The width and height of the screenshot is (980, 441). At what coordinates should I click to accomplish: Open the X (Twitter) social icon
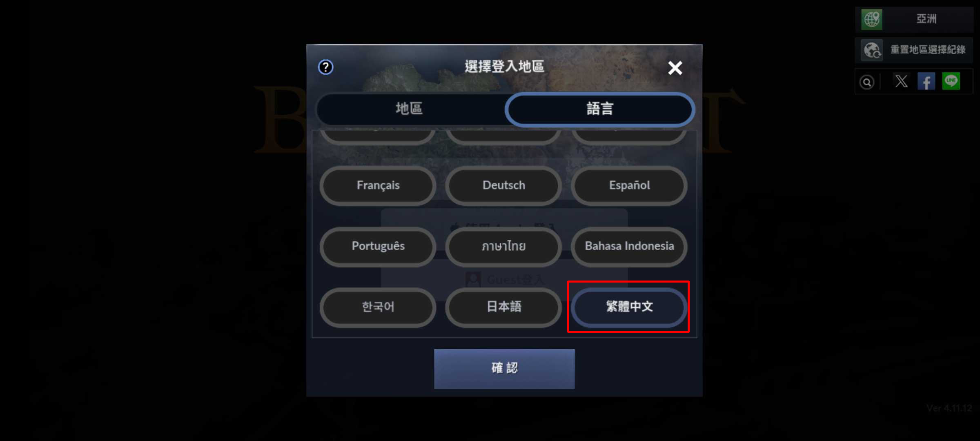(902, 81)
